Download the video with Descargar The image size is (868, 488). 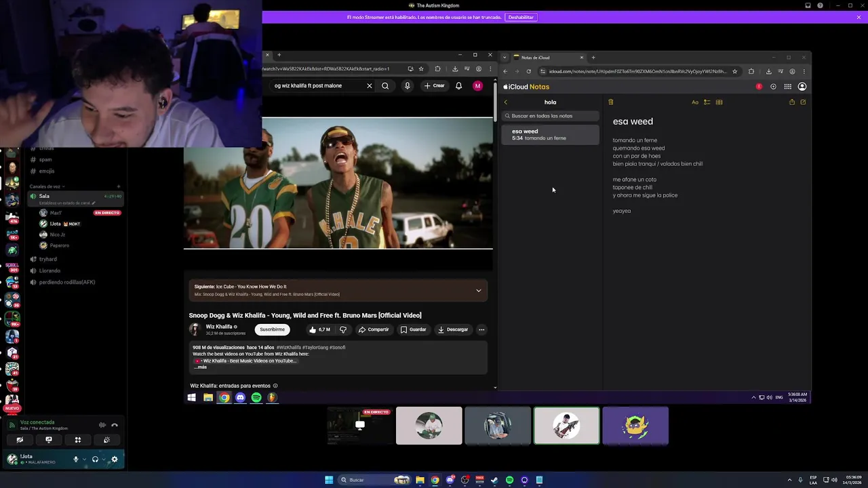coord(452,329)
